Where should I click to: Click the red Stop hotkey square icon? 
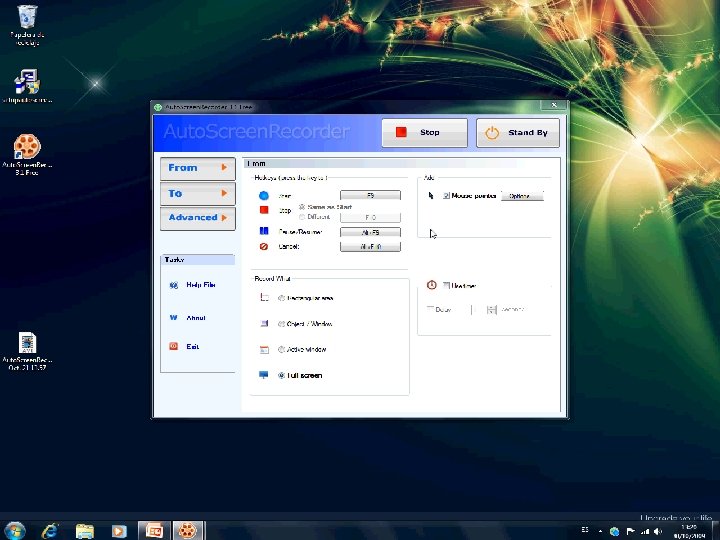coord(264,210)
